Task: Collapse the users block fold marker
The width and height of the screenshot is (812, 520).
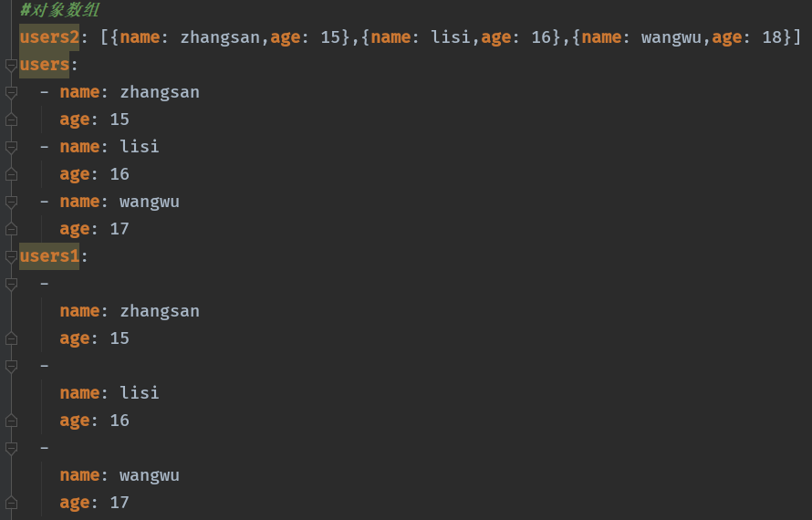Action: click(x=11, y=65)
